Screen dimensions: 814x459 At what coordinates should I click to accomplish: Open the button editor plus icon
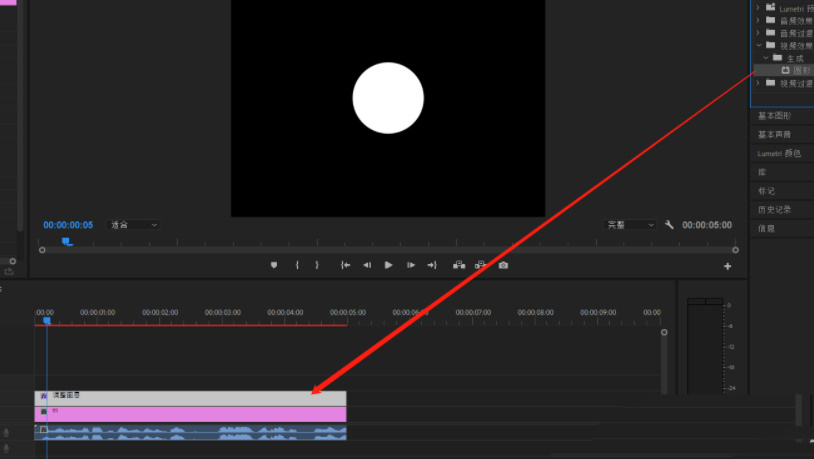[x=727, y=266]
